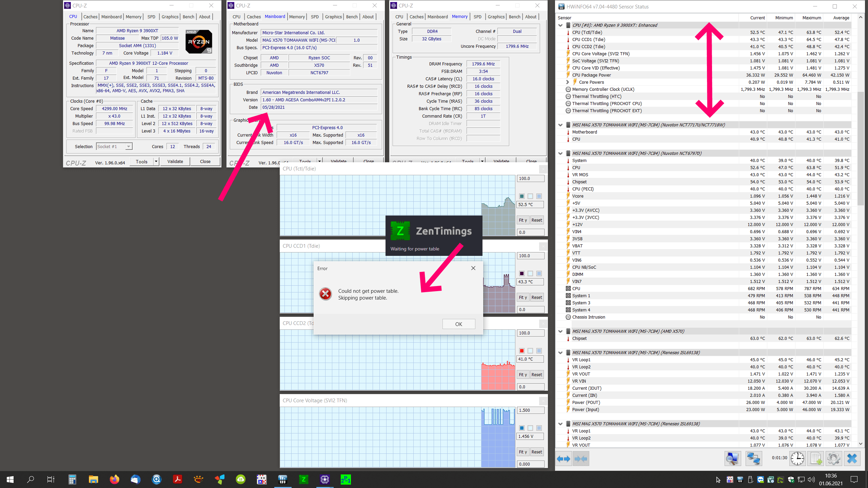Click Validate in the first CPU-Z window
The height and width of the screenshot is (488, 868).
point(175,162)
